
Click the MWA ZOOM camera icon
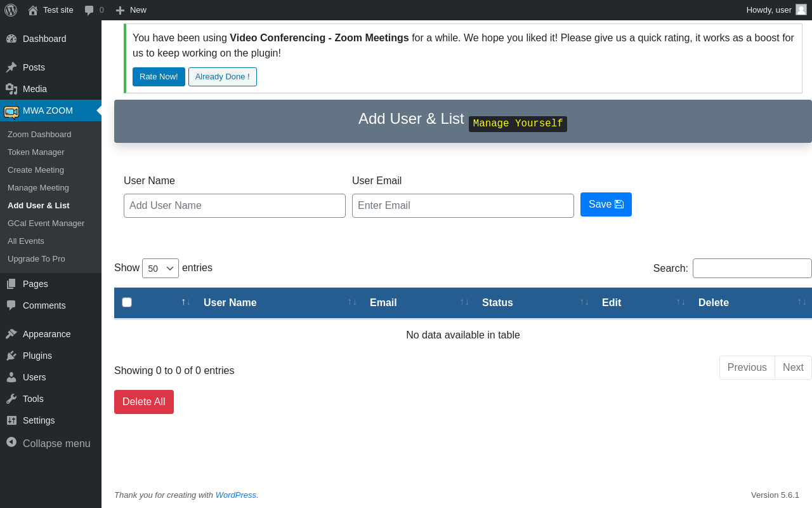pyautogui.click(x=11, y=112)
